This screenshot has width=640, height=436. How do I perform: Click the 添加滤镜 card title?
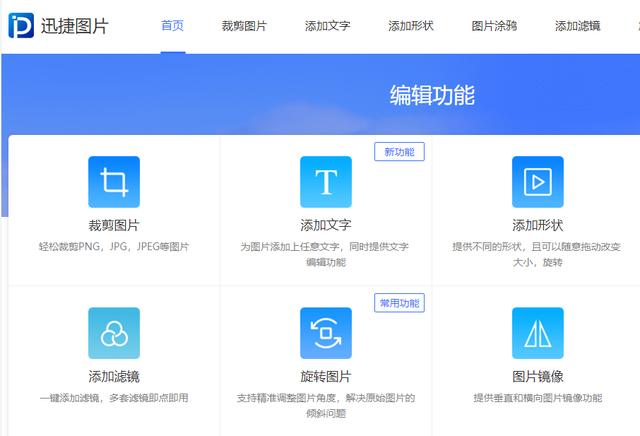click(x=114, y=376)
